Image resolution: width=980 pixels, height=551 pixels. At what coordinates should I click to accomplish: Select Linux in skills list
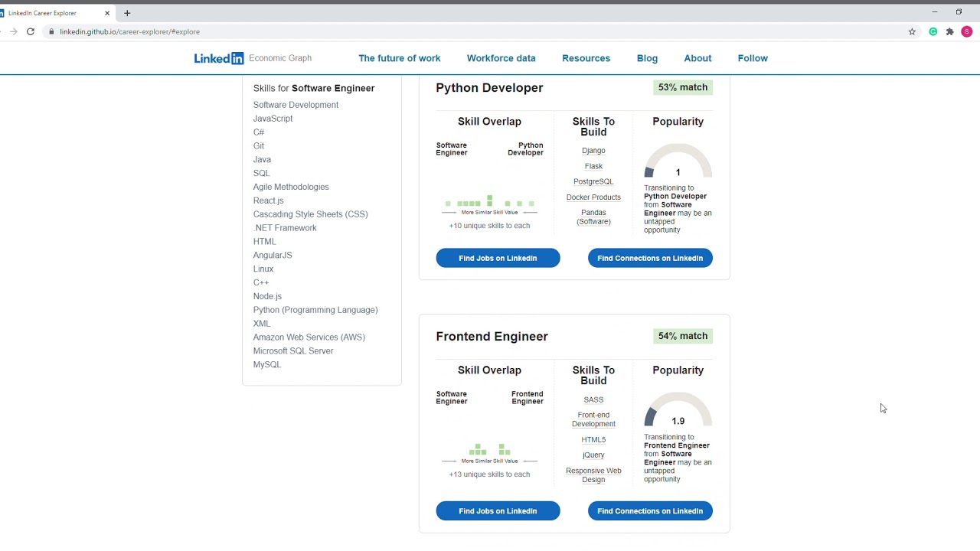tap(263, 269)
